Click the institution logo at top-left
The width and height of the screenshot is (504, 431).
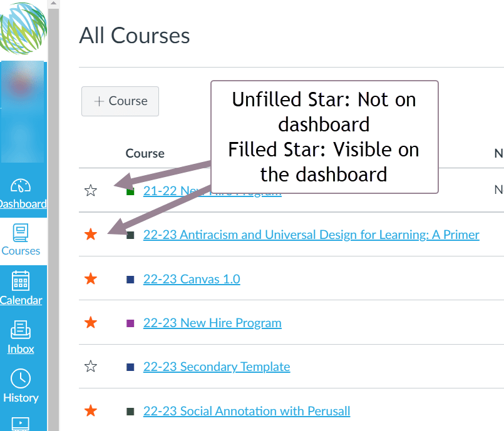23,28
